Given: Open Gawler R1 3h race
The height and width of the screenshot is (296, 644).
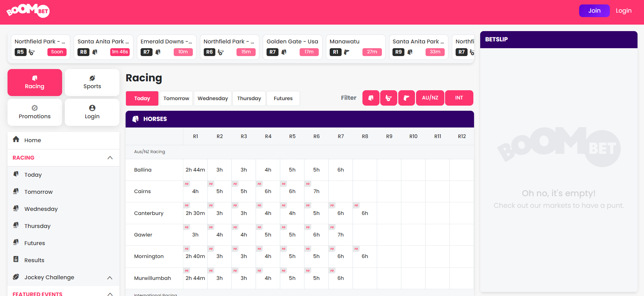Looking at the screenshot, I should [x=195, y=235].
